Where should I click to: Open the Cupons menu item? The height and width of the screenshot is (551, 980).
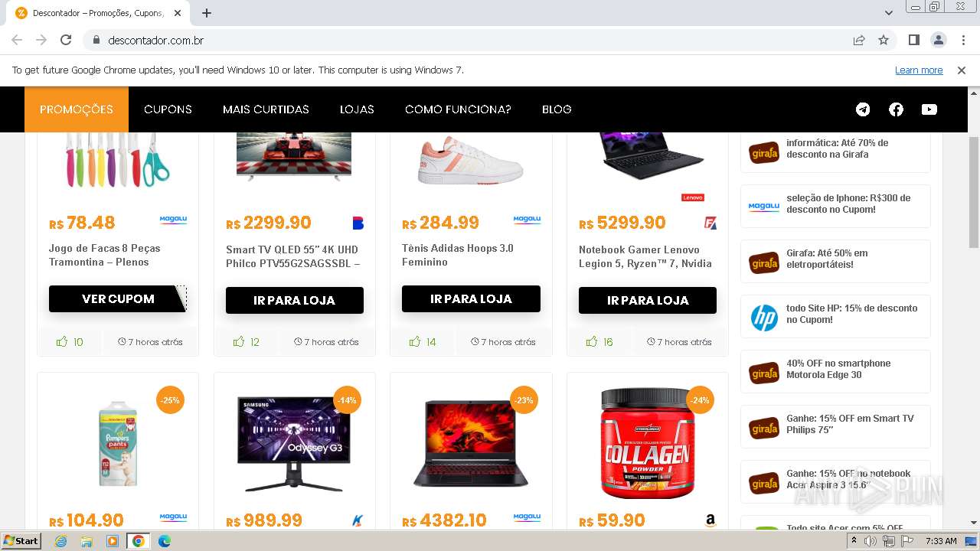click(168, 109)
